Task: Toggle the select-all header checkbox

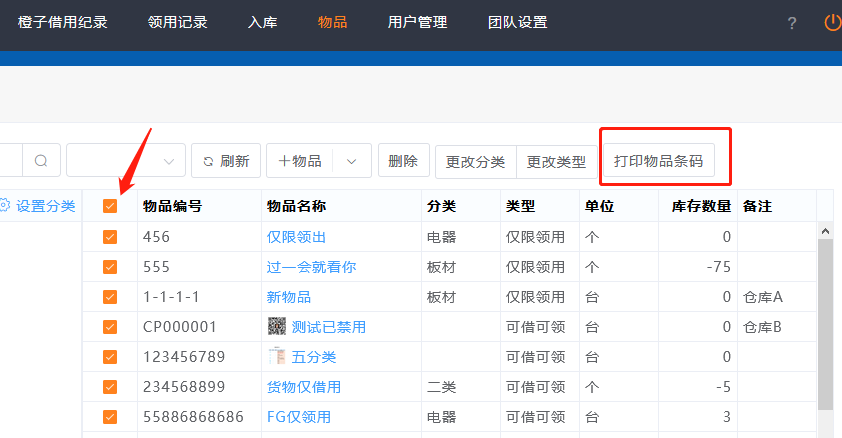Action: (110, 207)
